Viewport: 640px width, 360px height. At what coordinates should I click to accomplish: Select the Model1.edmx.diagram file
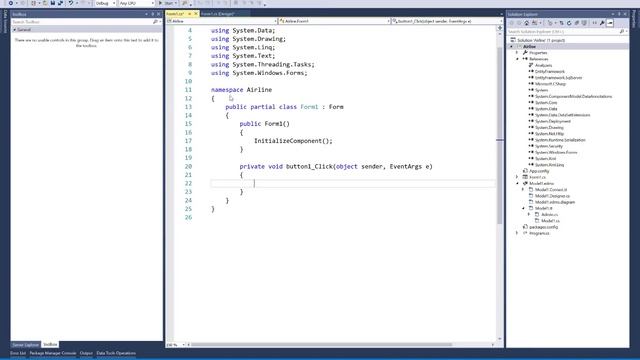555,202
